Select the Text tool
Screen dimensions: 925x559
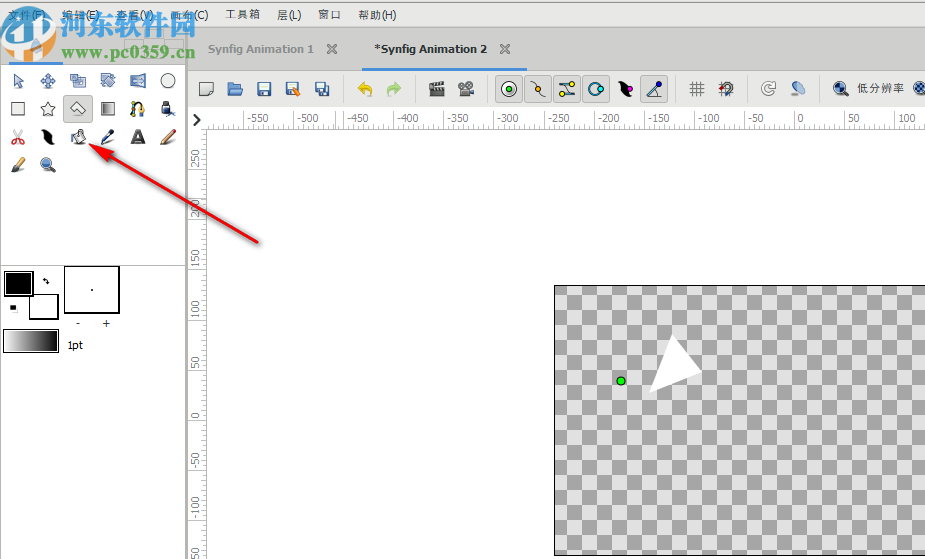[137, 137]
